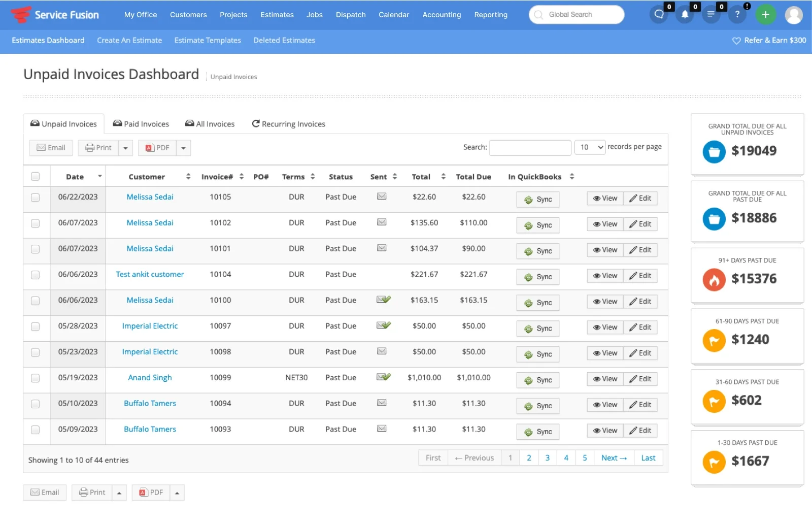812x524 pixels.
Task: Open the Dispatch menu
Action: [351, 15]
